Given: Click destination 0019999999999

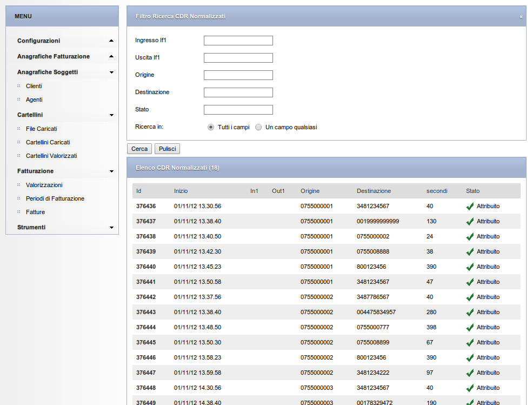Looking at the screenshot, I should 378,222.
